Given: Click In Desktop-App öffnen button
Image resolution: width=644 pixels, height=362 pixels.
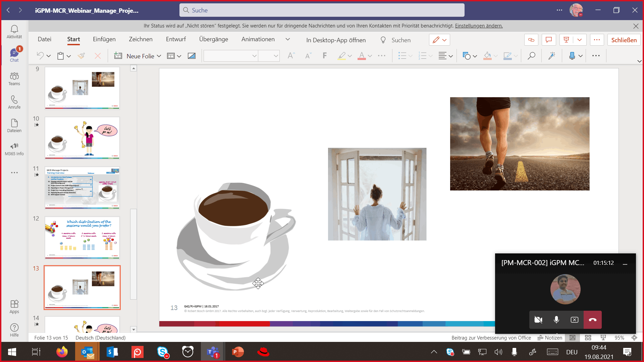Looking at the screenshot, I should click(x=335, y=40).
